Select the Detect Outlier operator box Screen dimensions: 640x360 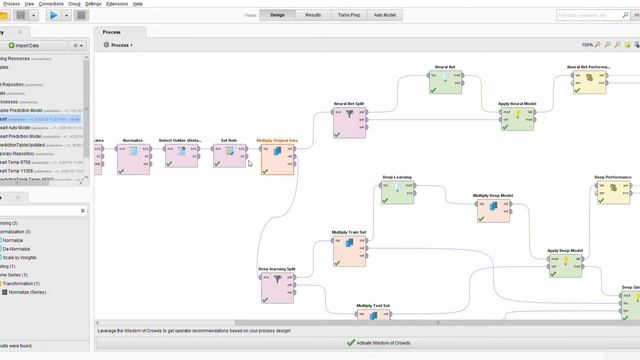click(182, 156)
